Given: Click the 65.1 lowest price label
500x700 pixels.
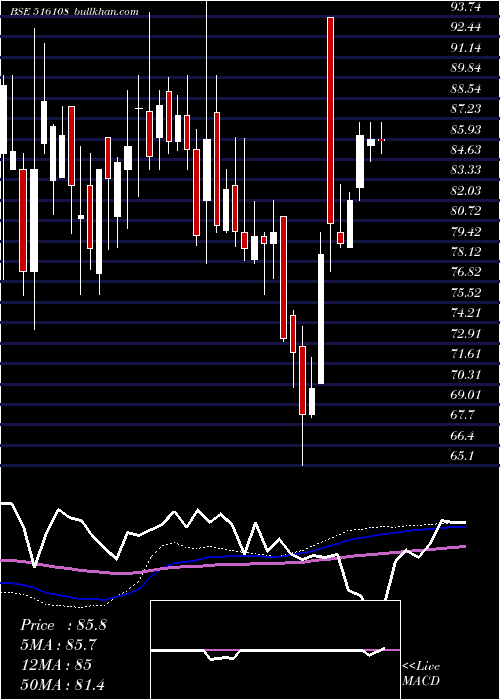Looking at the screenshot, I should click(x=462, y=456).
